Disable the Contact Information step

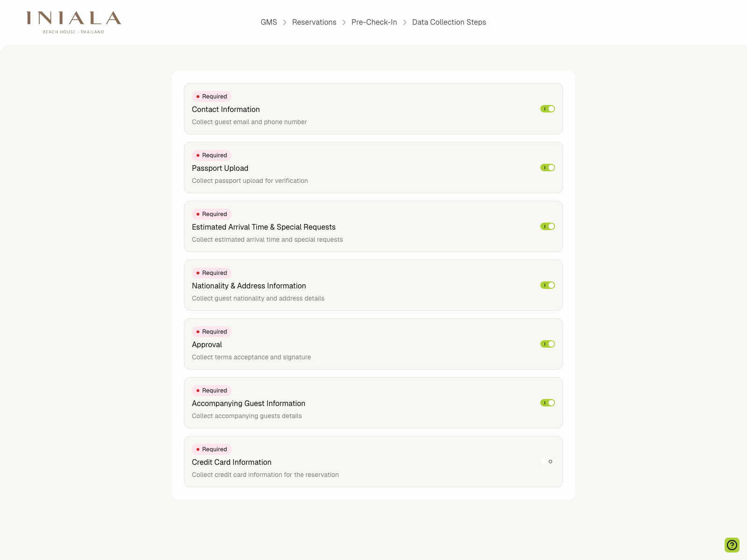coord(547,108)
